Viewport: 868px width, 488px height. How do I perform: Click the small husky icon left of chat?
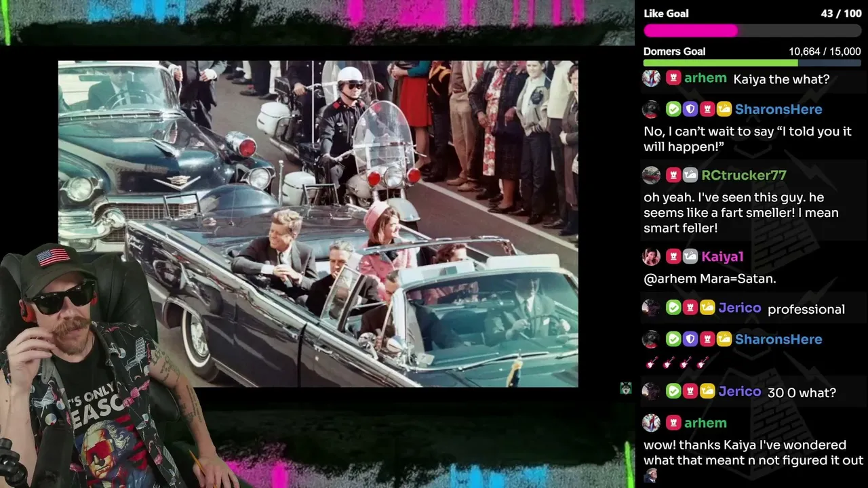coord(626,388)
